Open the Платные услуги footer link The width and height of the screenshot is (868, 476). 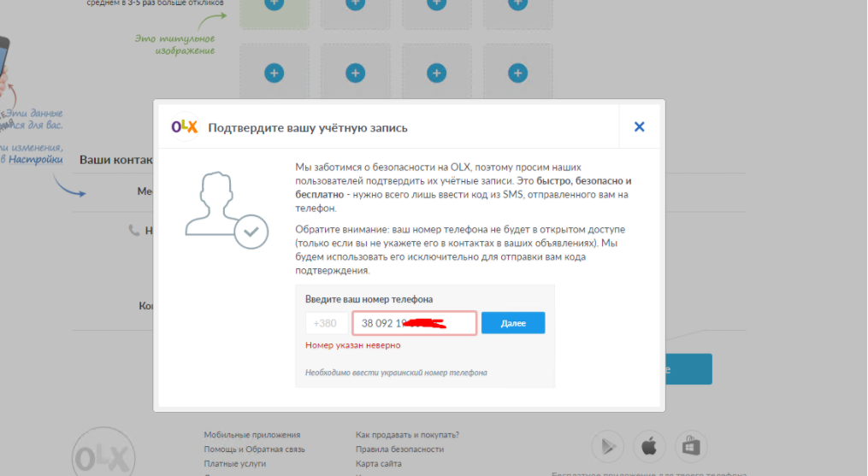(234, 463)
